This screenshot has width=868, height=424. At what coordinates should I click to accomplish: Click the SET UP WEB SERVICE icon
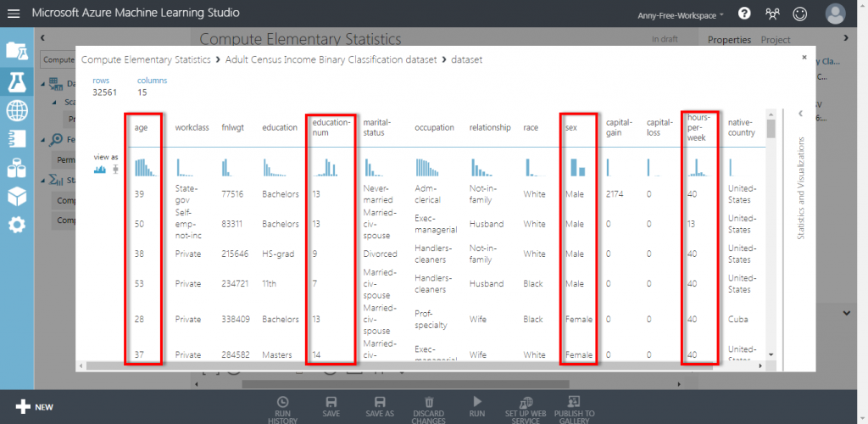526,402
